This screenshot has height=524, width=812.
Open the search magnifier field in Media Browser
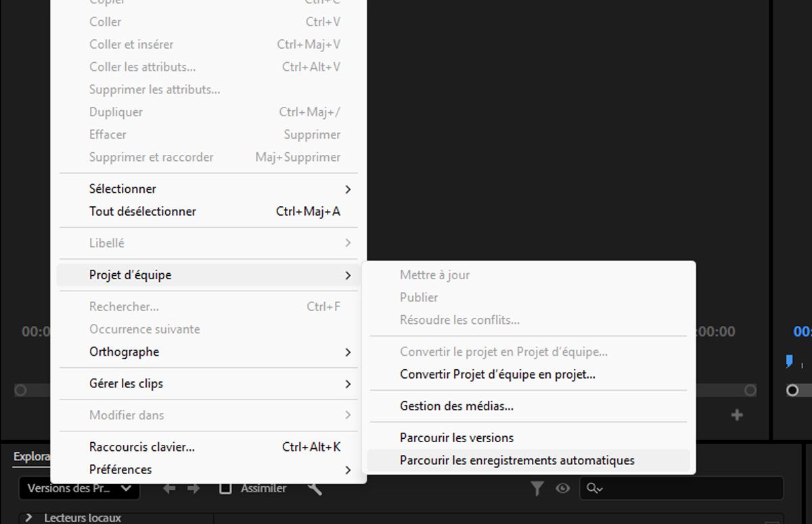595,488
